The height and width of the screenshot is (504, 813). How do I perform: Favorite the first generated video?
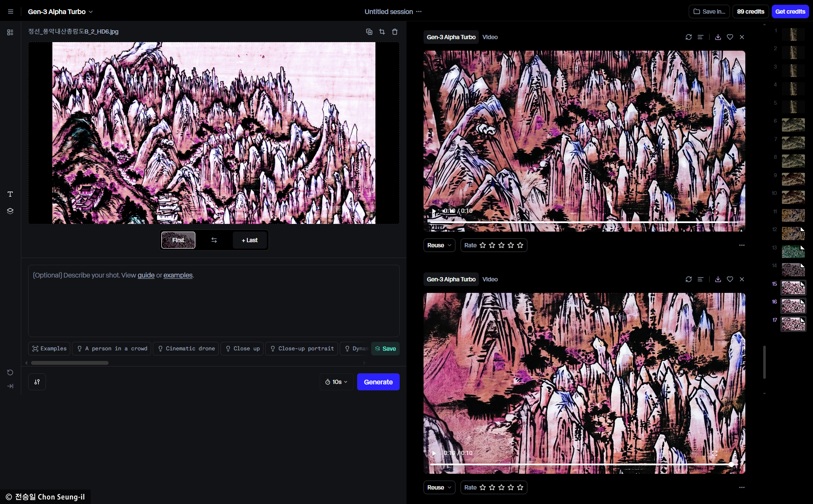pyautogui.click(x=730, y=37)
